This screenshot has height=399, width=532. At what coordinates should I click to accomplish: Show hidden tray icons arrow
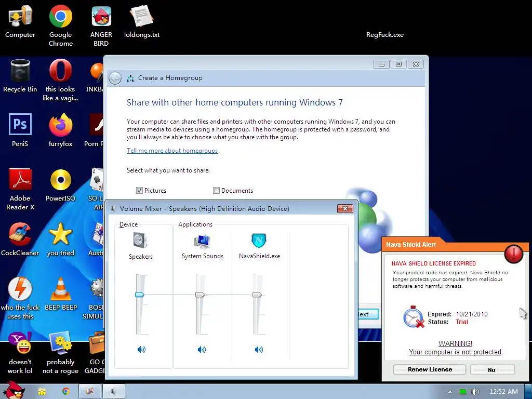[450, 392]
